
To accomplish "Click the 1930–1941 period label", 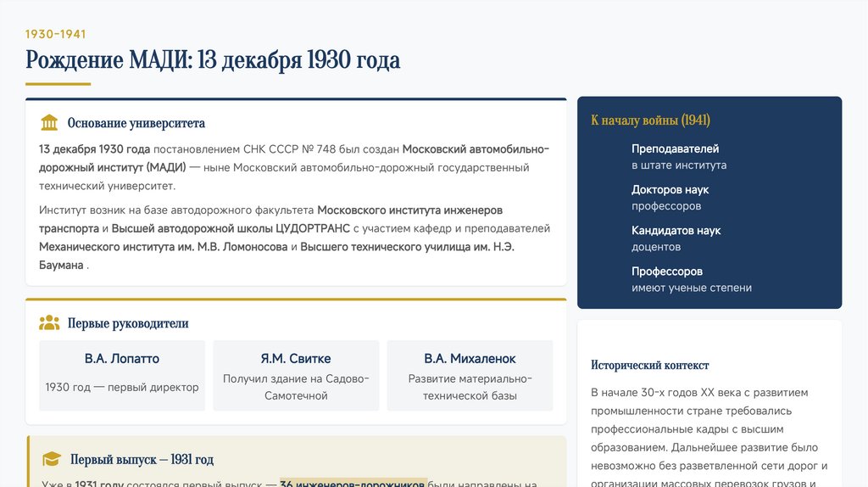I will (x=55, y=34).
